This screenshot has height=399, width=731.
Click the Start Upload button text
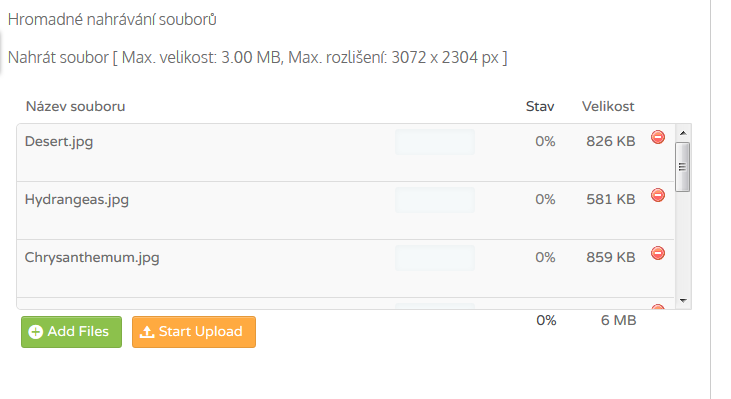pyautogui.click(x=200, y=331)
